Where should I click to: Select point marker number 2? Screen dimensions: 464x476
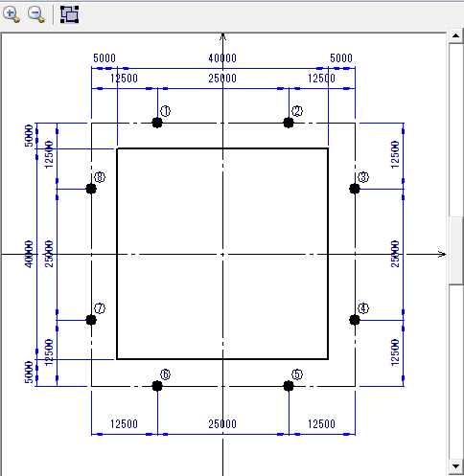pos(289,123)
